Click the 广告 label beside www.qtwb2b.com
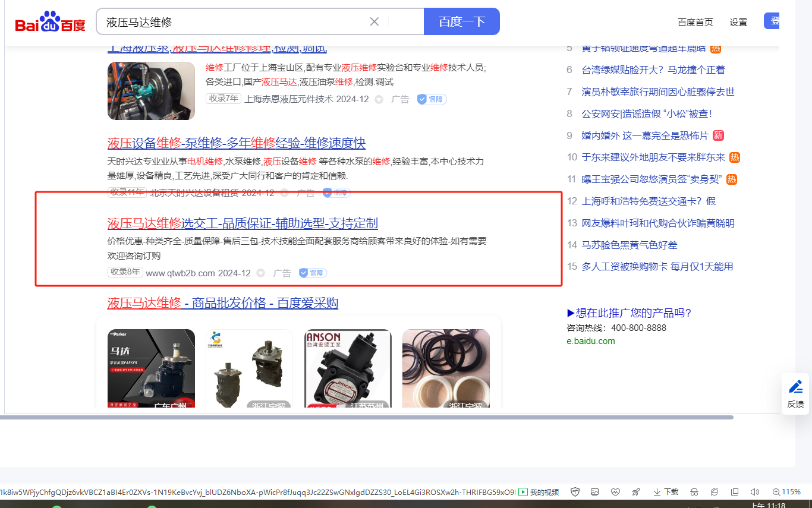 tap(282, 273)
